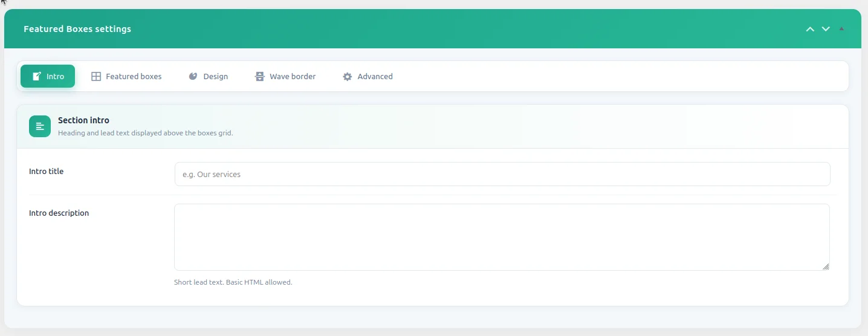Click the Intro title label

pos(46,171)
